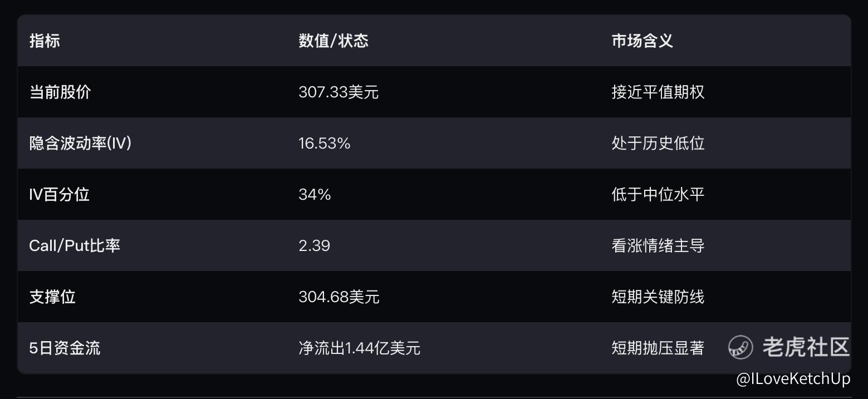Viewport: 868px width, 399px height.
Task: Click the 当前股价 row label
Action: point(60,92)
